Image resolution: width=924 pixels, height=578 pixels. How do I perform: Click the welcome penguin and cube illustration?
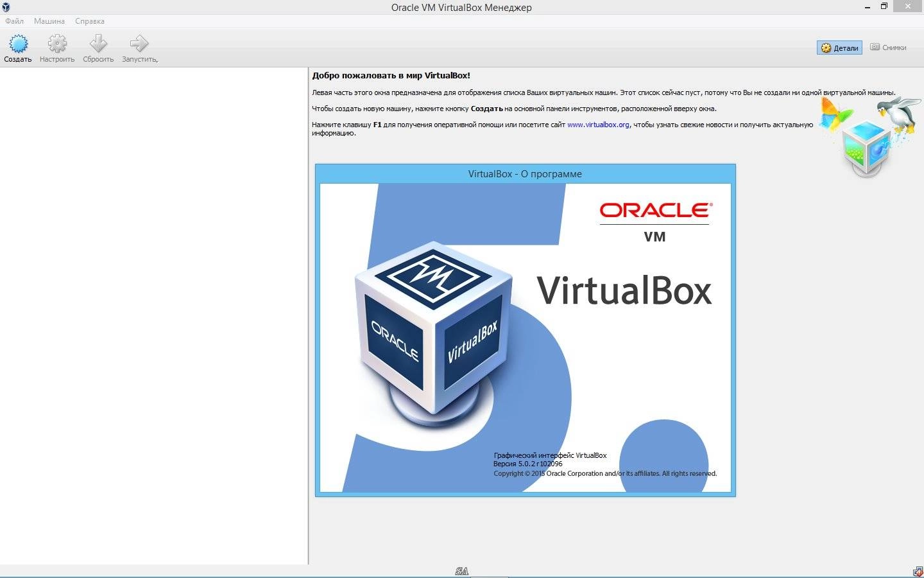(x=870, y=136)
